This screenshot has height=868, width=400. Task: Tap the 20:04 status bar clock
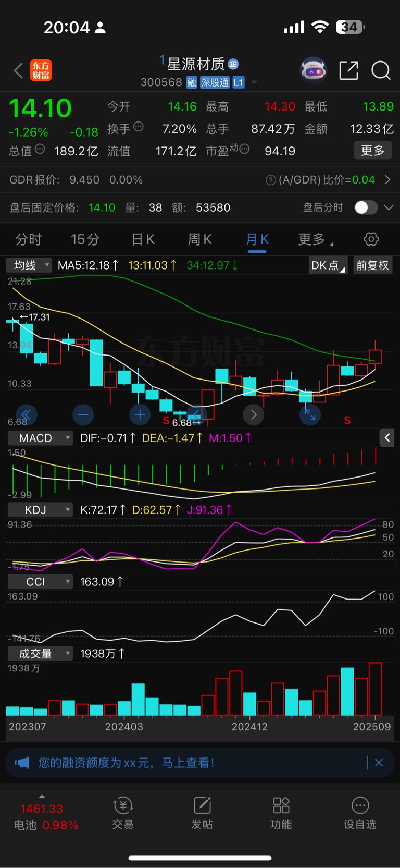point(67,27)
